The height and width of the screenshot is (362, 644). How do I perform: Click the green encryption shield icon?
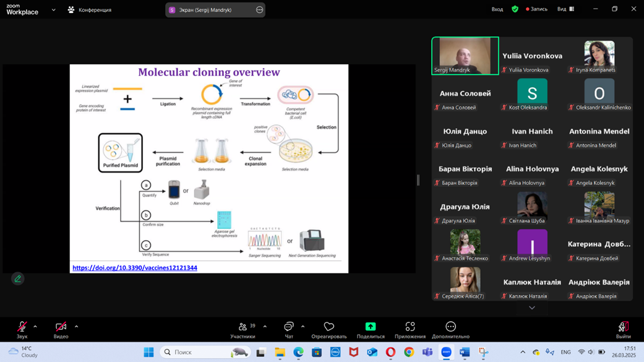(x=515, y=9)
